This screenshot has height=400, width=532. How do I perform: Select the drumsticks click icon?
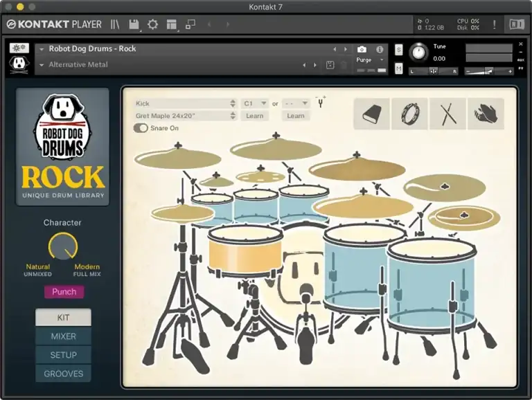(x=447, y=113)
